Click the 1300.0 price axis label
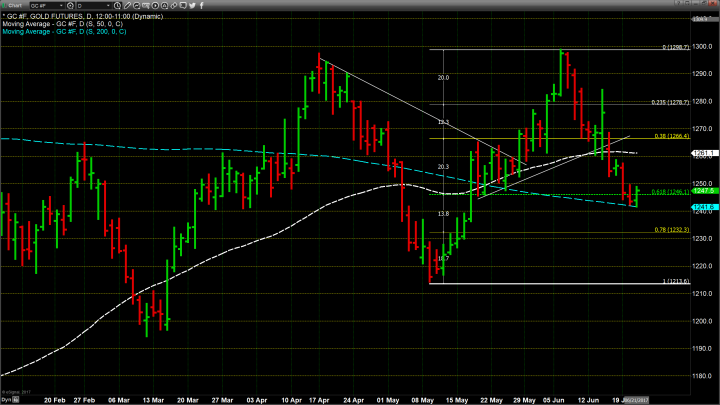The height and width of the screenshot is (405, 720). tap(703, 46)
